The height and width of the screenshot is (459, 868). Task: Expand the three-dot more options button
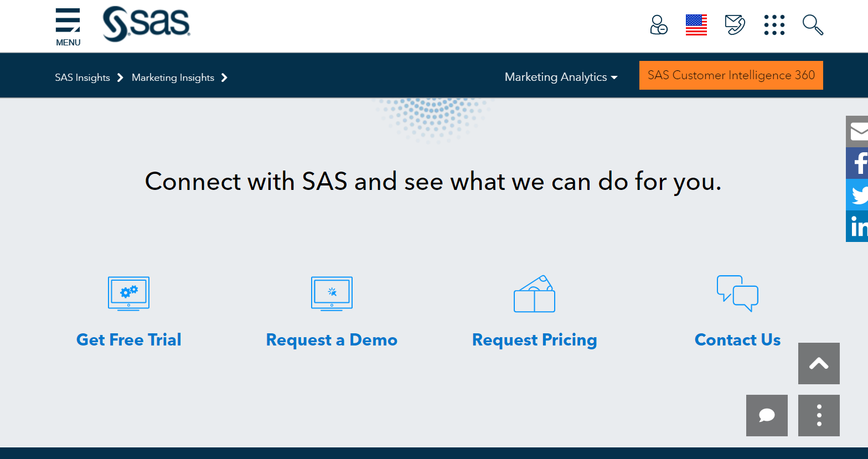(819, 415)
